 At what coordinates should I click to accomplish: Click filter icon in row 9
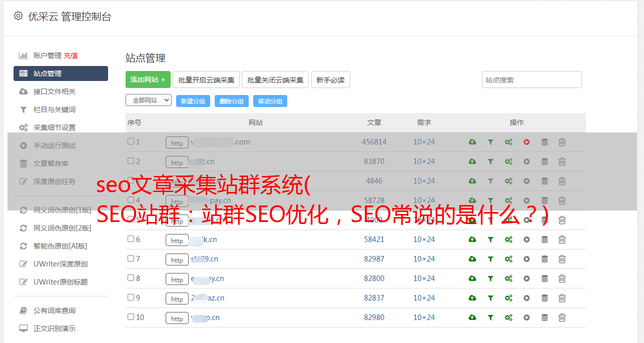tap(490, 298)
